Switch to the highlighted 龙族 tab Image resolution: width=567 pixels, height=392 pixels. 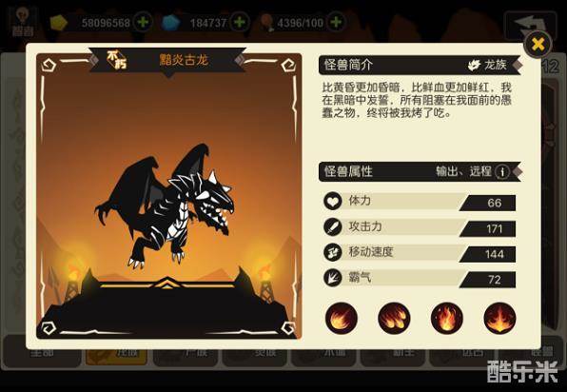pos(116,352)
